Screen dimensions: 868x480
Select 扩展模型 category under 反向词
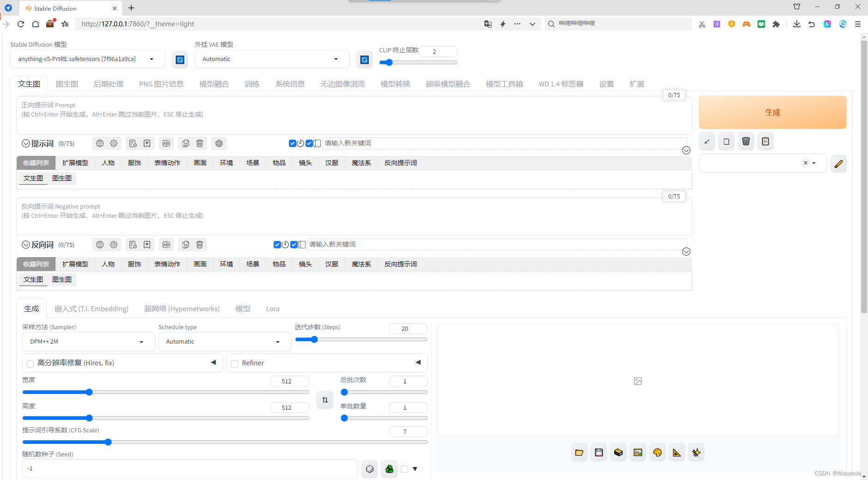[x=75, y=264]
